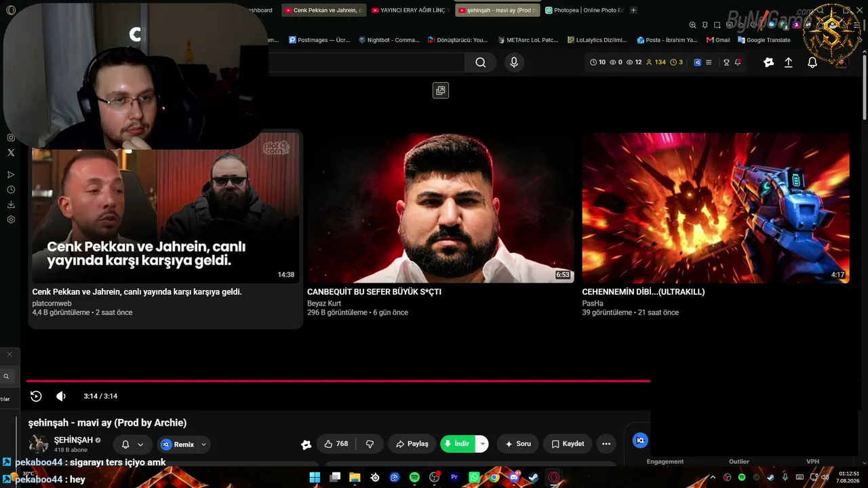
Task: Replay the video with the replay button
Action: click(37, 396)
